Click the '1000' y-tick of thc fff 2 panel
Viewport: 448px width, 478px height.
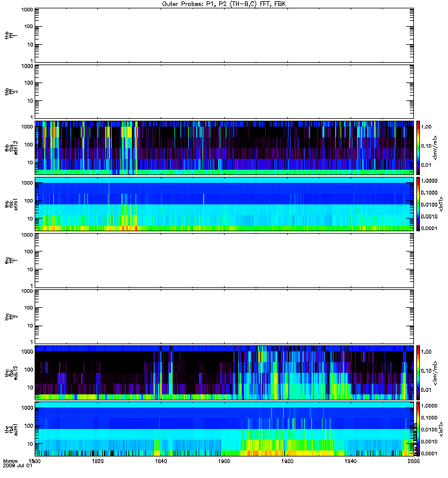[x=27, y=291]
